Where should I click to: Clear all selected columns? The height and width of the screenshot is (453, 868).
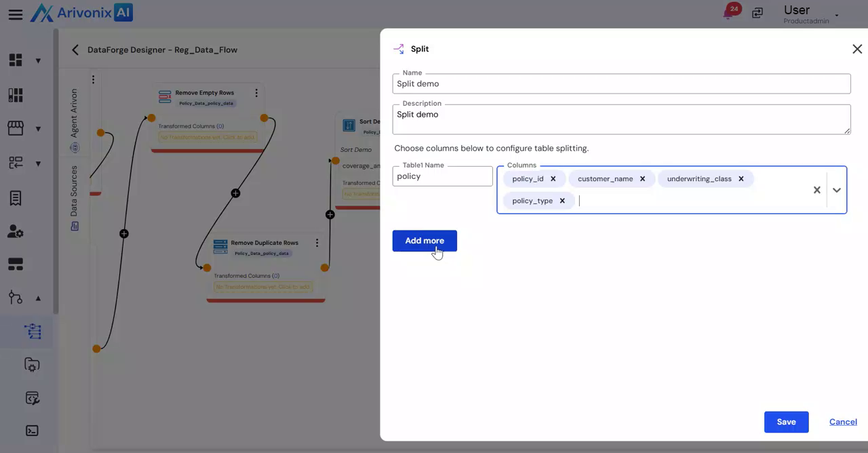click(x=816, y=190)
